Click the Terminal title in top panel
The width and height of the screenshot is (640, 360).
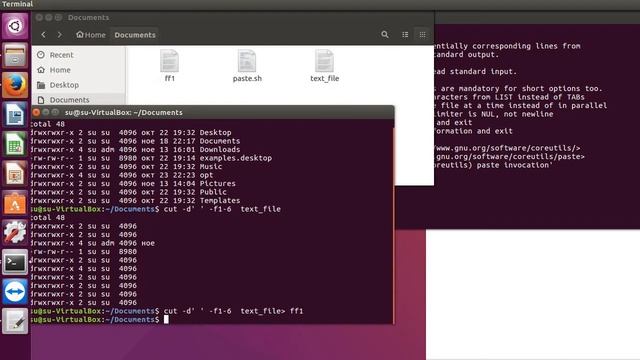pos(17,4)
